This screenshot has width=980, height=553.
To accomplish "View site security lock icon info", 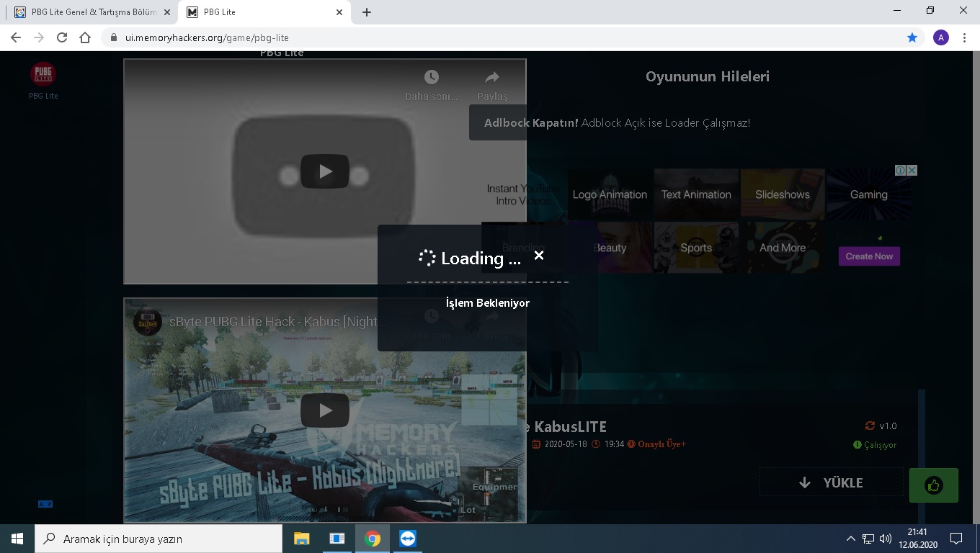I will [x=113, y=37].
